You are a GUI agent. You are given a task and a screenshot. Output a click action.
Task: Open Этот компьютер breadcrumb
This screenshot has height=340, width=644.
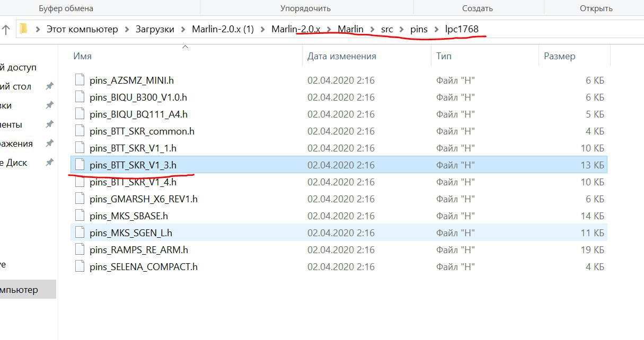click(x=82, y=30)
